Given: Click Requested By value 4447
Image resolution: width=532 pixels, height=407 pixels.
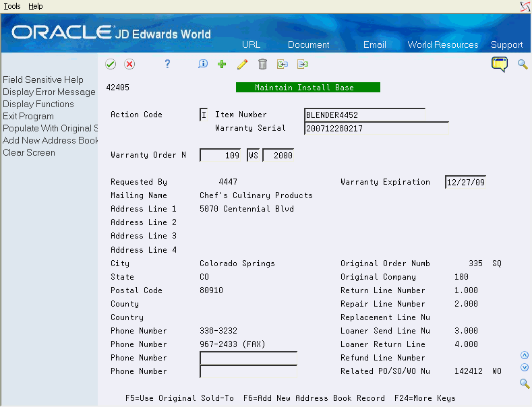Looking at the screenshot, I should coord(228,182).
